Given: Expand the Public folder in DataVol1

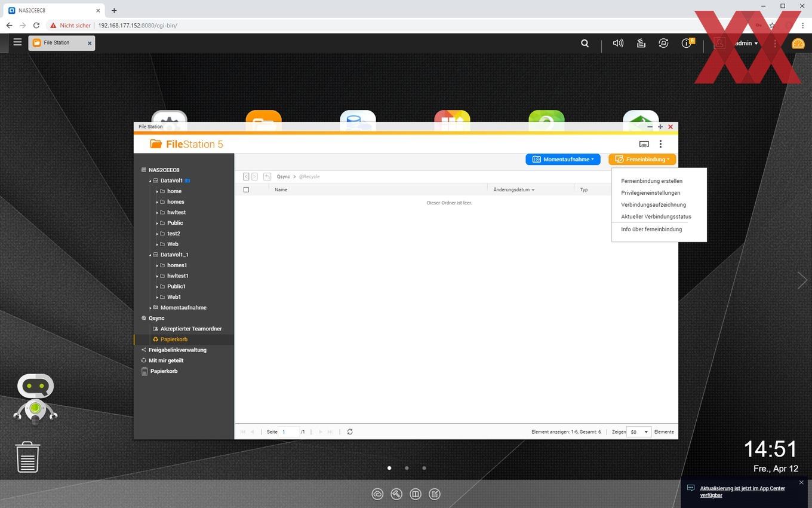Looking at the screenshot, I should click(x=157, y=223).
